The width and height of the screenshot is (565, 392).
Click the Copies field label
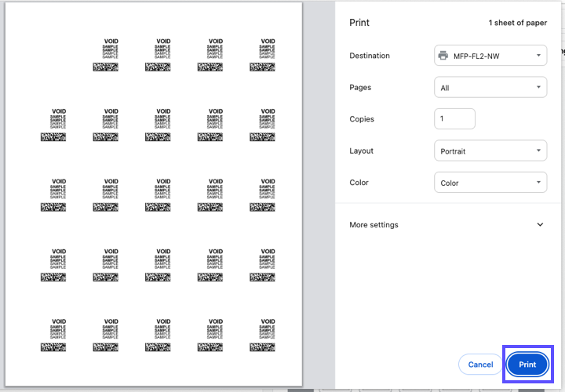362,119
